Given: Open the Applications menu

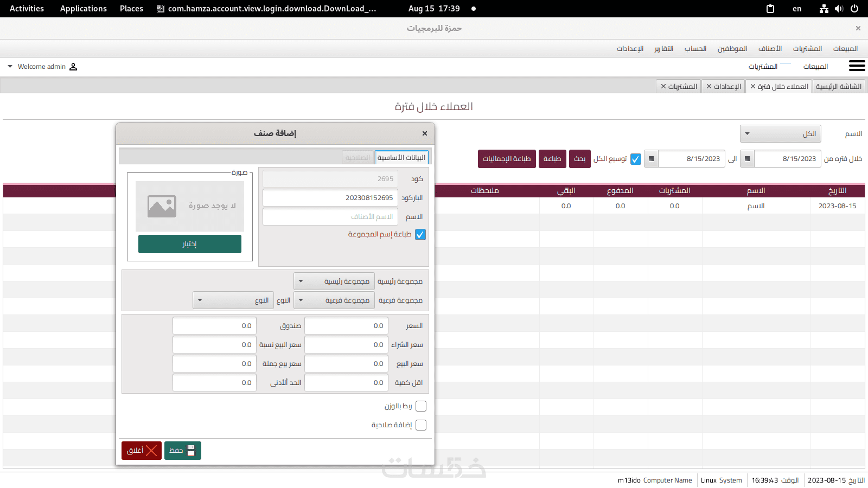Looking at the screenshot, I should tap(84, 9).
